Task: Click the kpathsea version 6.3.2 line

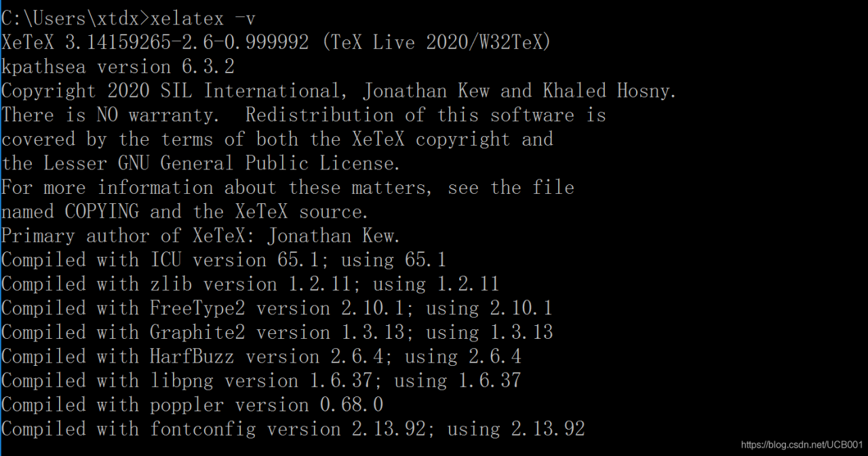Action: pyautogui.click(x=118, y=67)
